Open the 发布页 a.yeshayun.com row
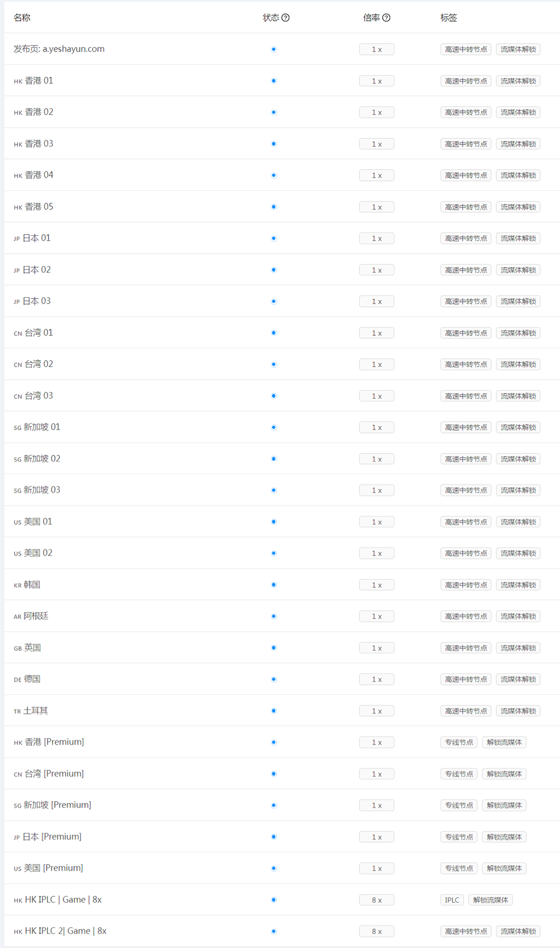Screen dimensions: 560x948 pyautogui.click(x=59, y=49)
